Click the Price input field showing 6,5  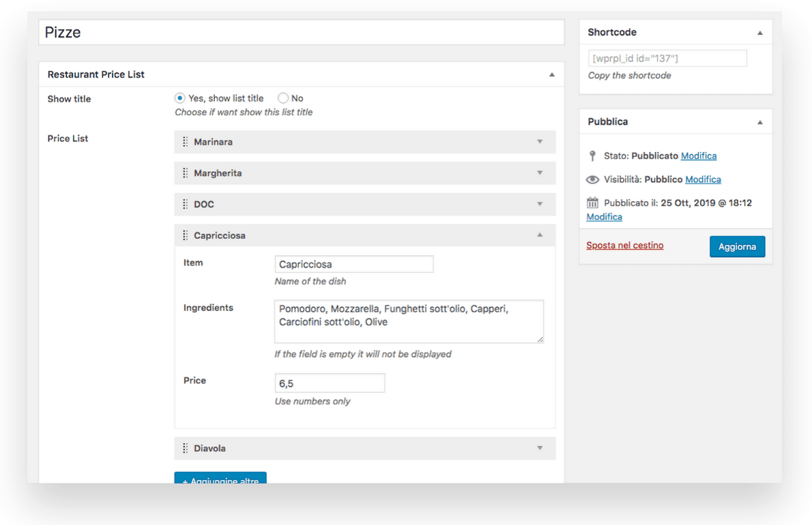coord(330,383)
